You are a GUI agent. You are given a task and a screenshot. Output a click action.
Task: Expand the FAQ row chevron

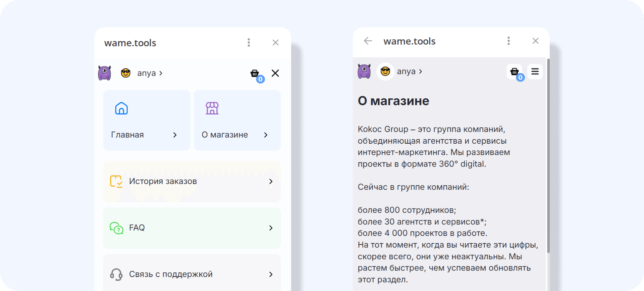[x=271, y=228]
